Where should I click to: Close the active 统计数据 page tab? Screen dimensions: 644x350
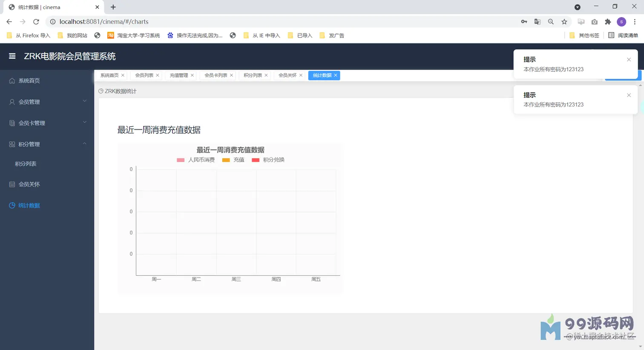336,75
